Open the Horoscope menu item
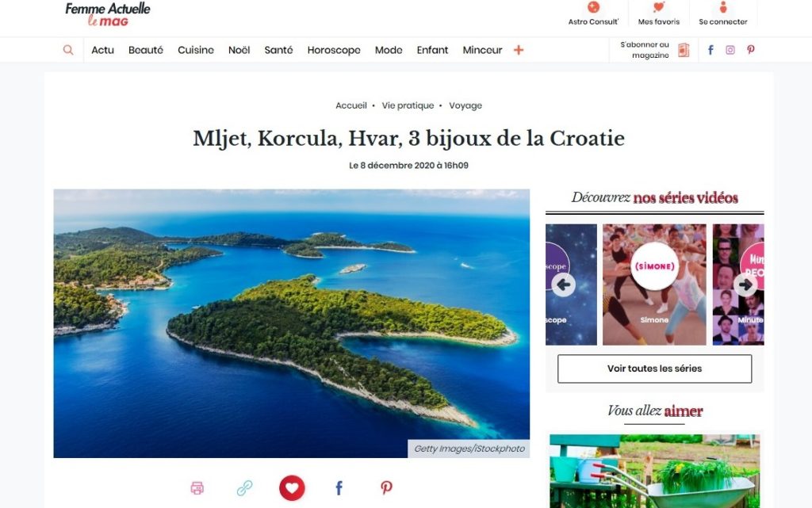The height and width of the screenshot is (508, 812). [334, 50]
